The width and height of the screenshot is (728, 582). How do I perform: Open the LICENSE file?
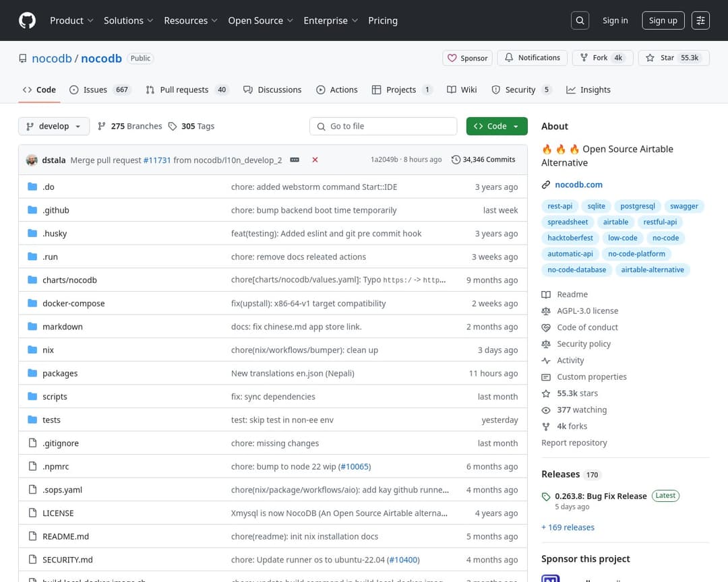(58, 513)
